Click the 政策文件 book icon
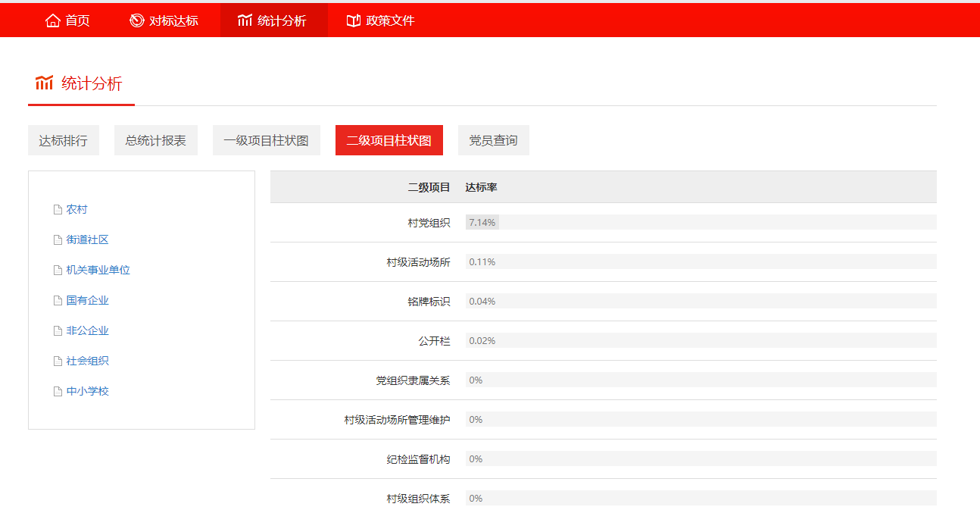Image resolution: width=980 pixels, height=510 pixels. pyautogui.click(x=353, y=20)
